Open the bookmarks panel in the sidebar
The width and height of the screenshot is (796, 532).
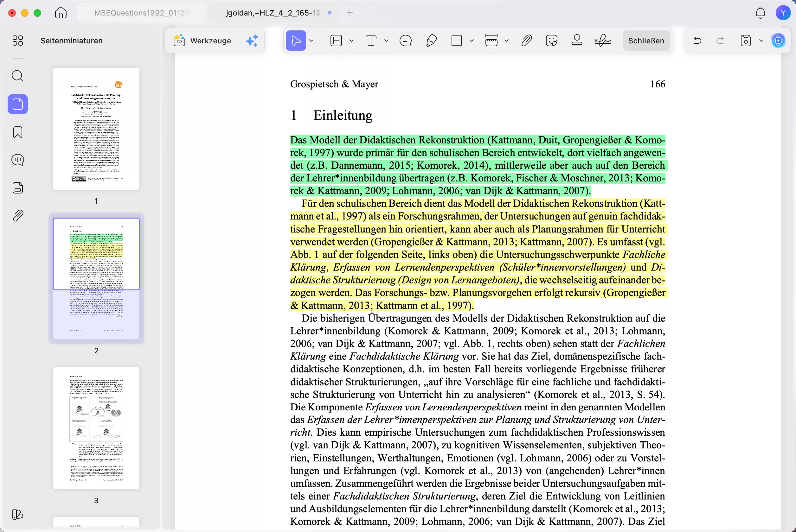[18, 132]
